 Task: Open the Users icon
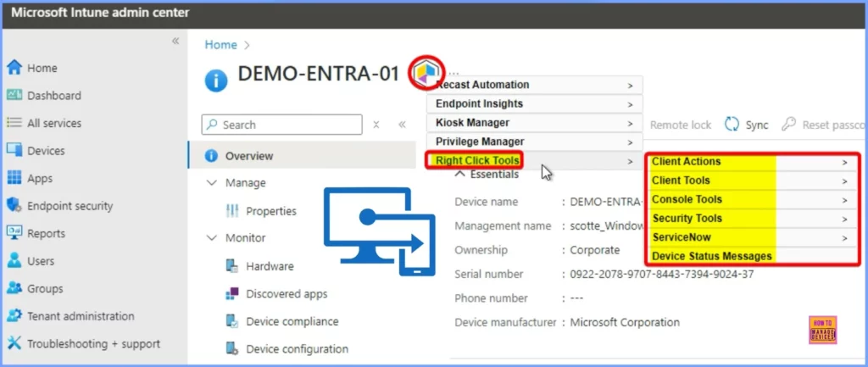[14, 261]
